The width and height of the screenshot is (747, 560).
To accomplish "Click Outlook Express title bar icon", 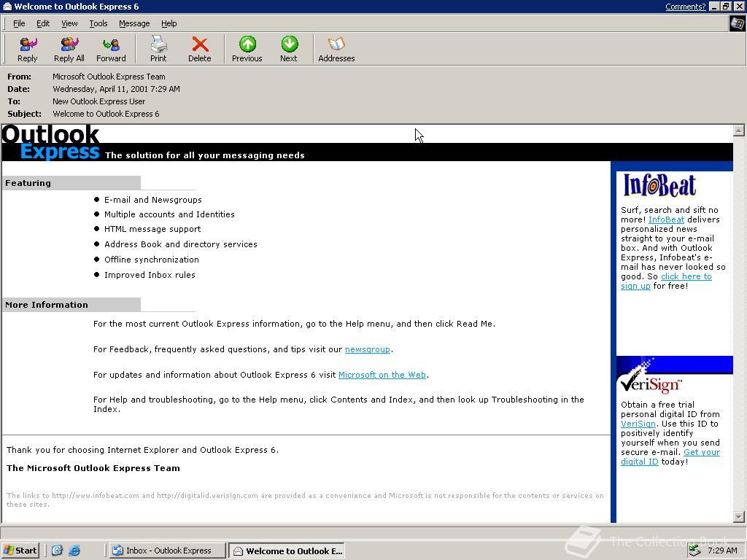I will tap(7, 6).
